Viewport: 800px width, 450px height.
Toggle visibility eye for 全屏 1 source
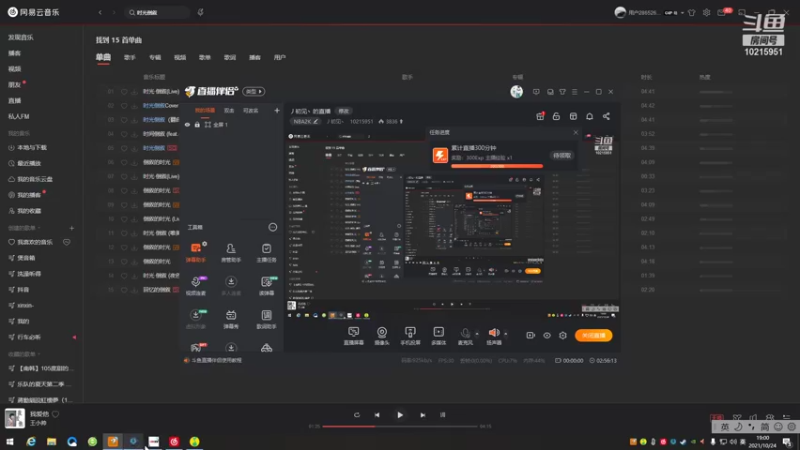coord(187,124)
